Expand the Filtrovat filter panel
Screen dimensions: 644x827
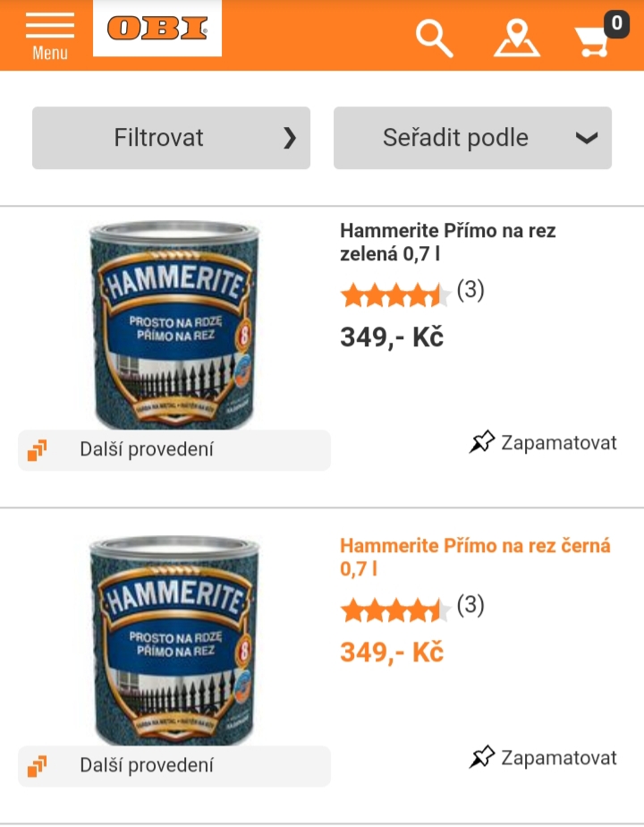pos(171,138)
